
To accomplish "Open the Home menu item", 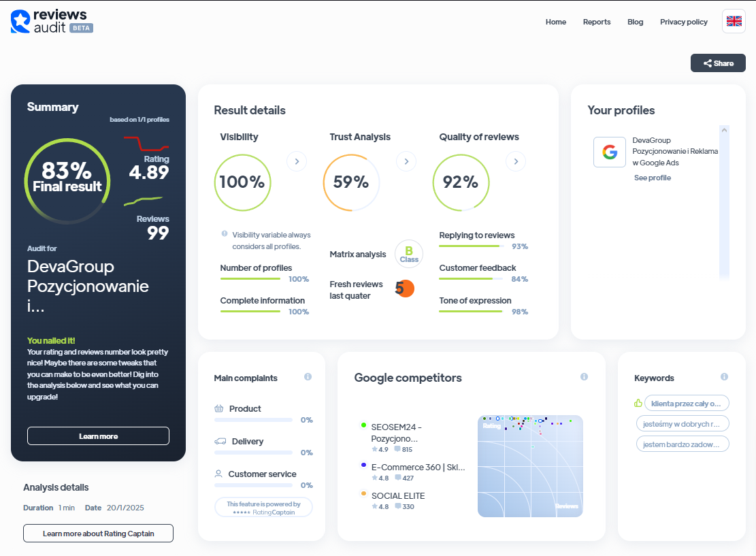I will pyautogui.click(x=556, y=22).
